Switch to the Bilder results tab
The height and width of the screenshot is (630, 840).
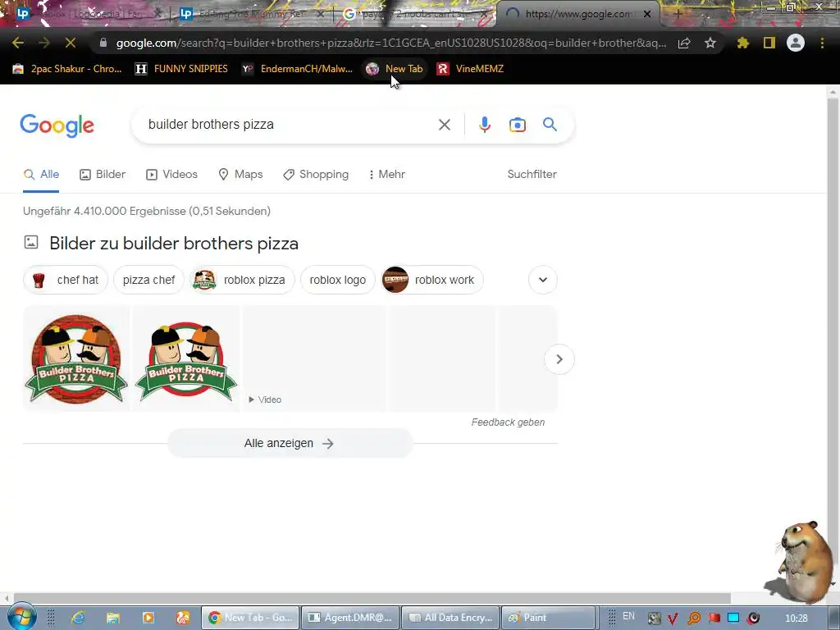point(103,175)
